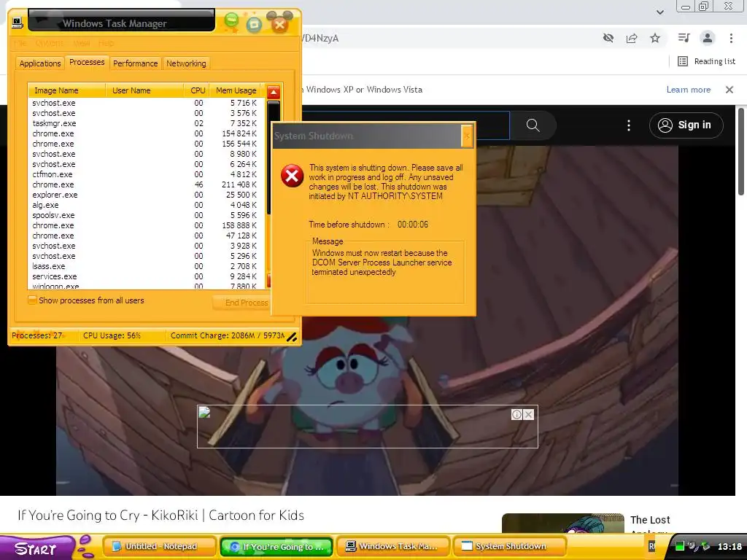Switch to the Applications tab

pos(40,63)
